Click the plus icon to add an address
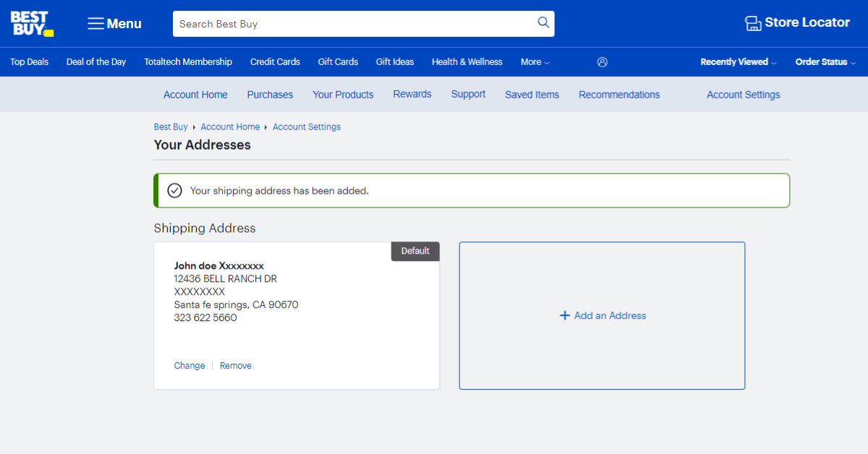Viewport: 868px width, 454px height. click(565, 315)
